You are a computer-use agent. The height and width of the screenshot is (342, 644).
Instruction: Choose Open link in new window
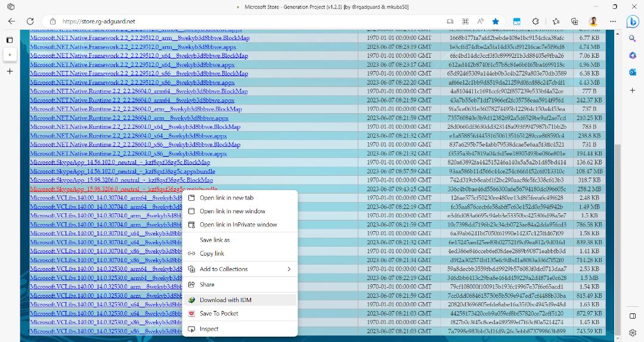240,211
